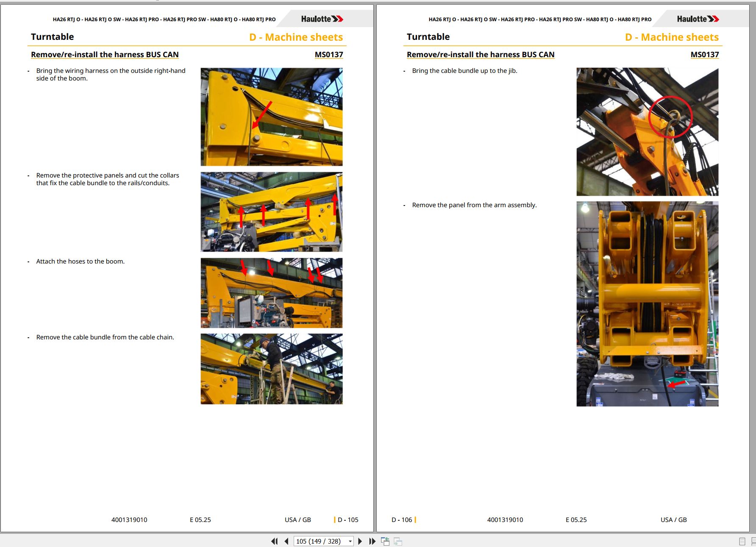Click 'Remove the panel from the arm assembly.'

(475, 205)
